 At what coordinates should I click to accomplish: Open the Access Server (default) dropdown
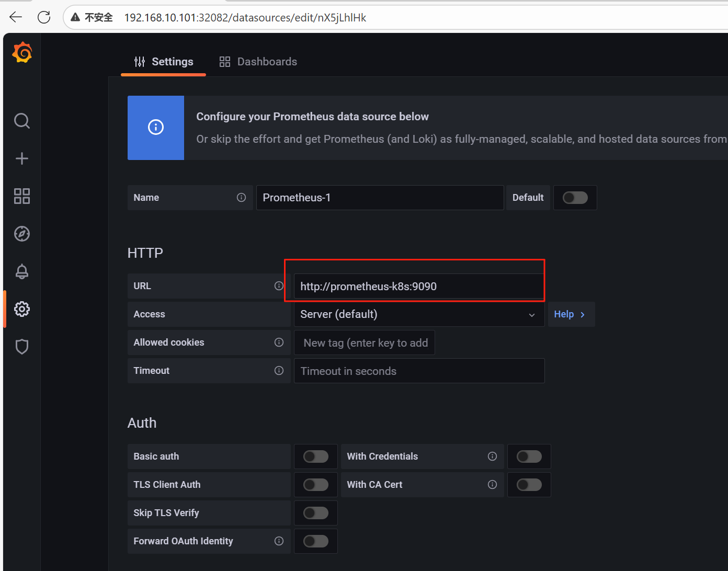point(419,314)
